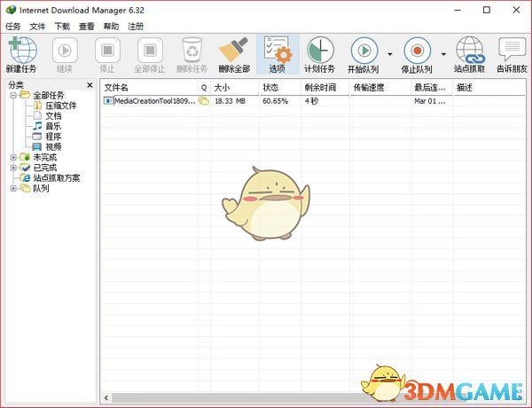Viewport: 532px width, 408px height.
Task: Select the 全部任务 category
Action: click(x=48, y=96)
